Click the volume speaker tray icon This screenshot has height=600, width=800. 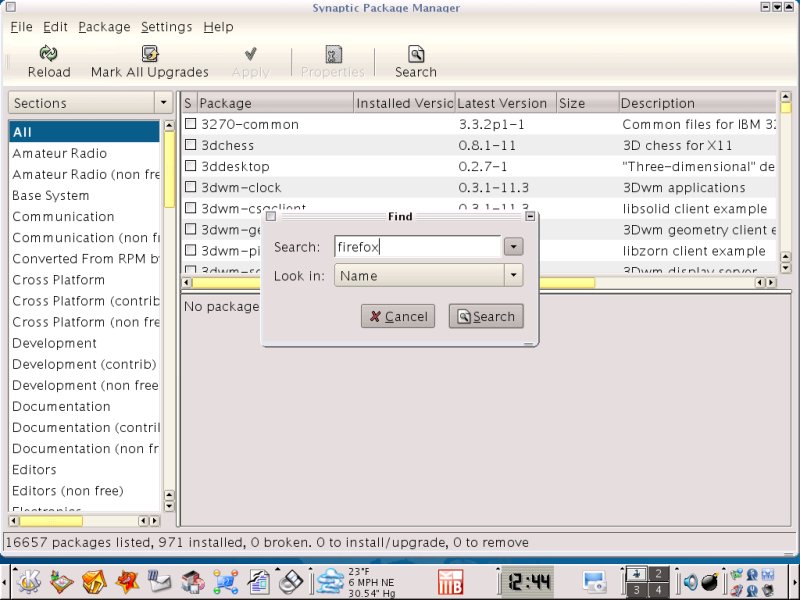[689, 580]
